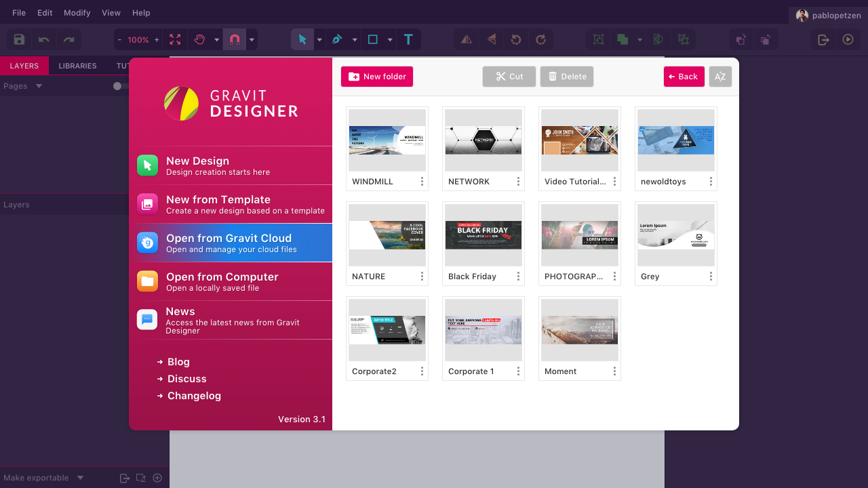Select the Rectangle shape tool
The height and width of the screenshot is (488, 868).
click(372, 40)
